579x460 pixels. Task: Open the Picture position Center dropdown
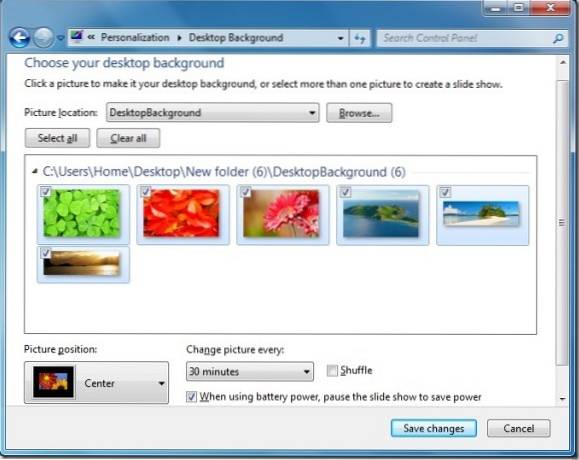[96, 382]
